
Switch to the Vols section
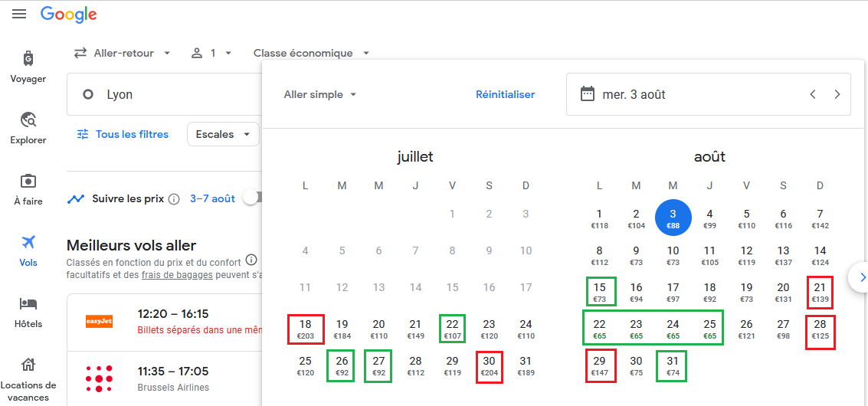(x=28, y=250)
